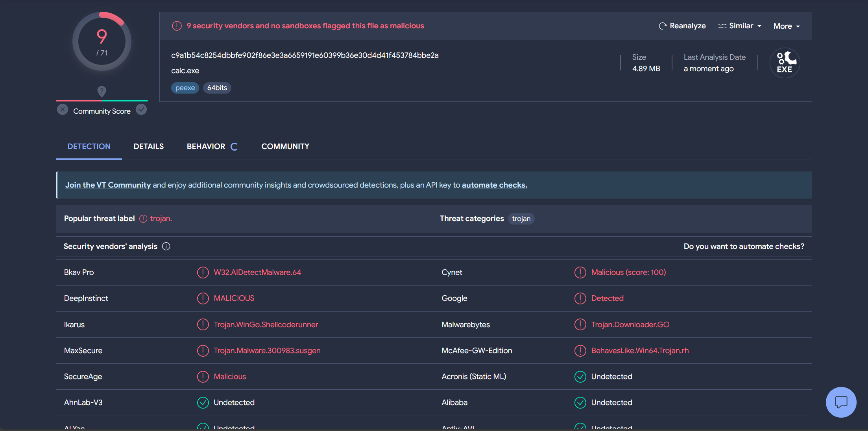Viewport: 868px width, 431px height.
Task: Click the Acronis (Static ML) vendor name
Action: tap(474, 377)
